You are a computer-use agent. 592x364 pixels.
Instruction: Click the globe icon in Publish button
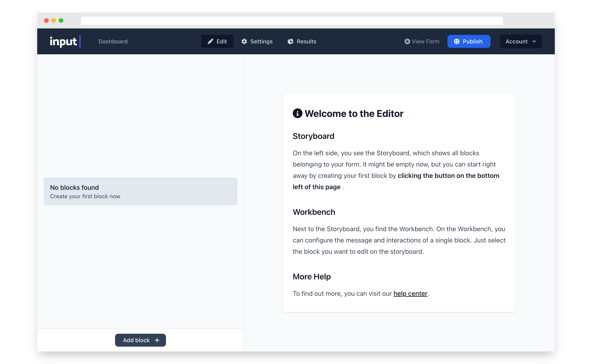[x=457, y=41]
